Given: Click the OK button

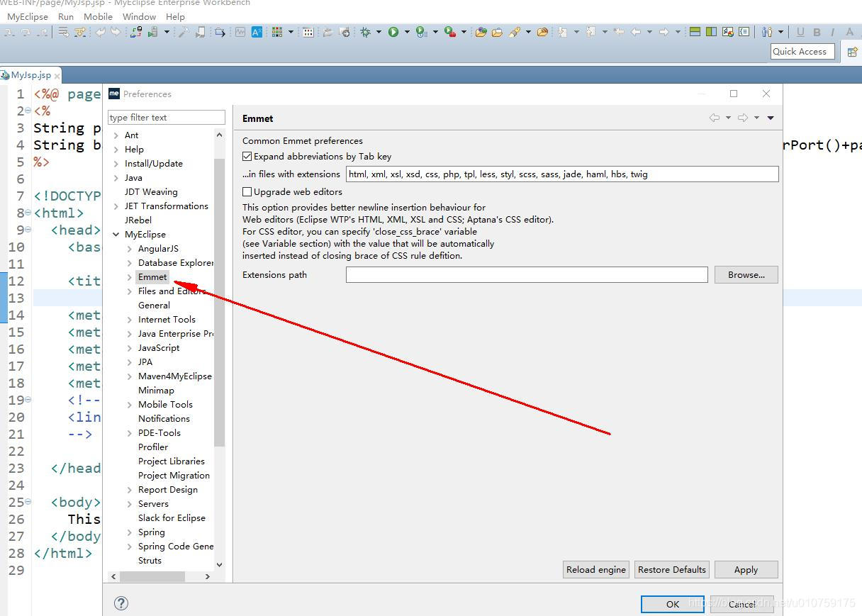Looking at the screenshot, I should click(x=673, y=604).
